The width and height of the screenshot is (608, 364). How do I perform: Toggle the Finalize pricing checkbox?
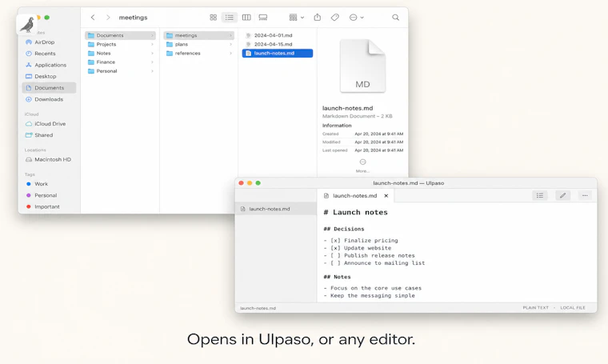coord(335,240)
